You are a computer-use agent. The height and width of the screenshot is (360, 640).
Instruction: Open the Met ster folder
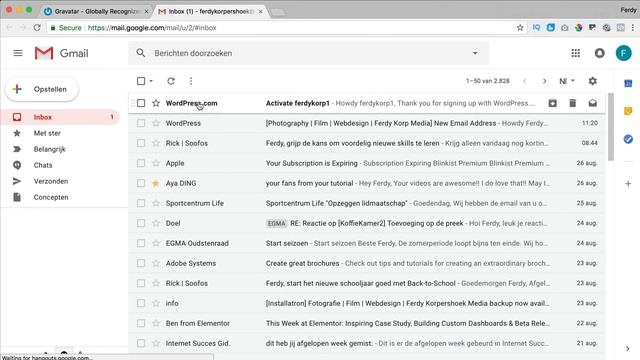pyautogui.click(x=60, y=133)
